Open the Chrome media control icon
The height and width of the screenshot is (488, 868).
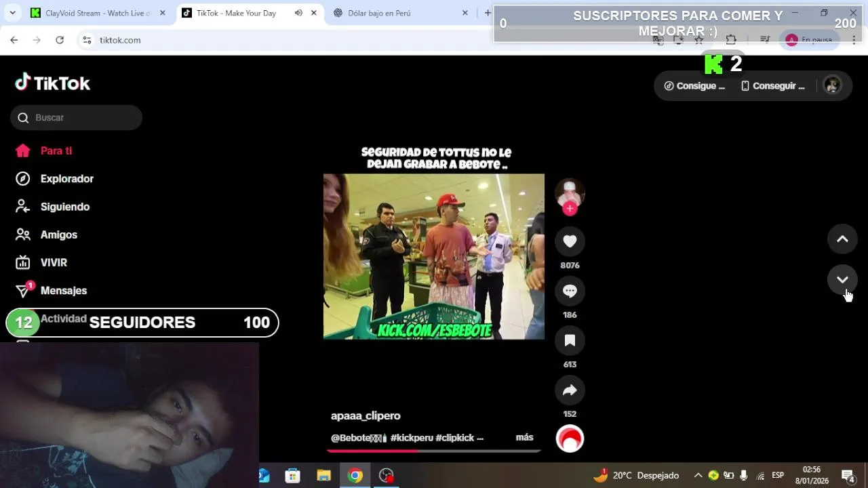[765, 40]
